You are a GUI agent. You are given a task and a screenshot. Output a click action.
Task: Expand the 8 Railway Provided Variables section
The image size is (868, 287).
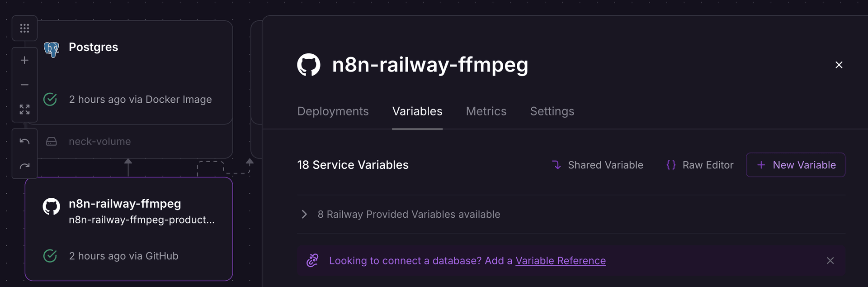(304, 214)
